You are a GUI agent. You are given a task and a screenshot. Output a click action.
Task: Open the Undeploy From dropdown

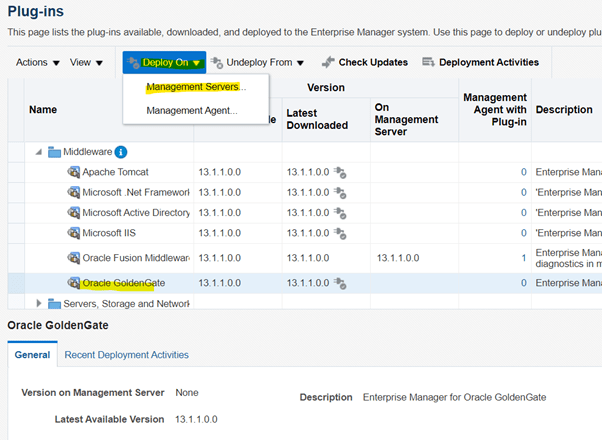coord(258,62)
